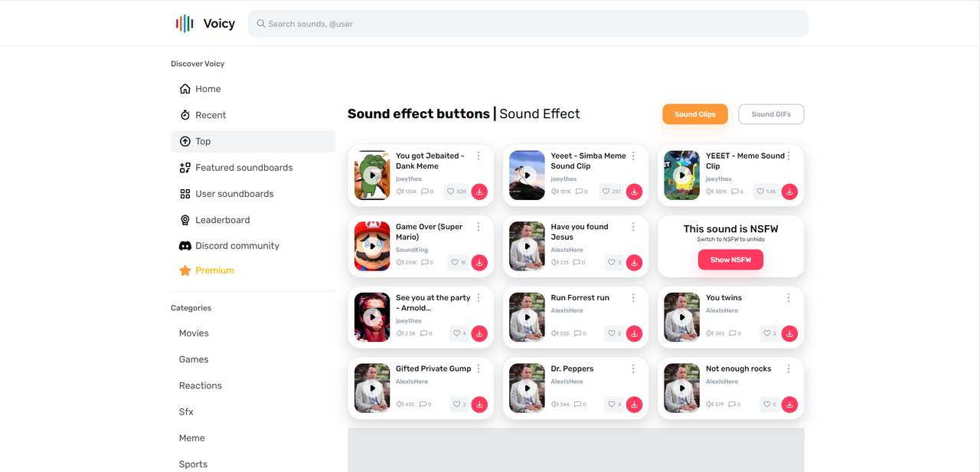The image size is (980, 472).
Task: Like the Not enough rocks sound
Action: coord(766,405)
